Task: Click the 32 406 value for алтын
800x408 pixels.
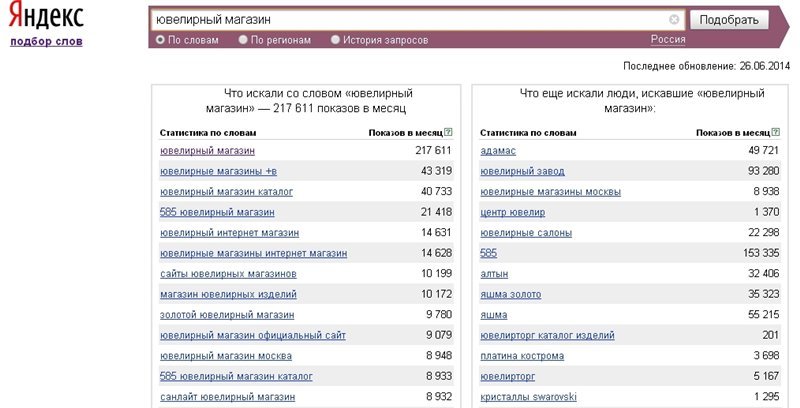Action: click(763, 273)
